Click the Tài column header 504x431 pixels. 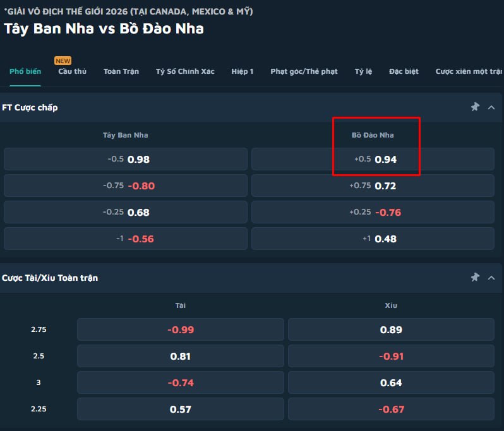point(181,305)
